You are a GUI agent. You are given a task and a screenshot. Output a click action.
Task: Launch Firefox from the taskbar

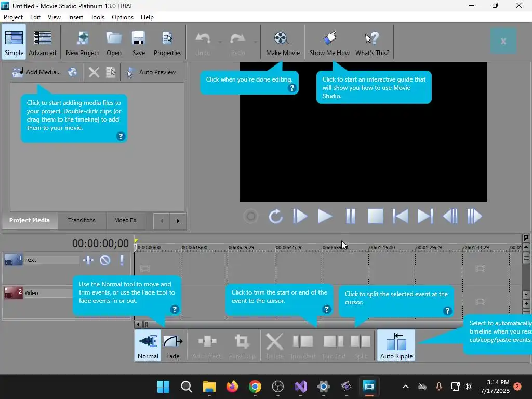pyautogui.click(x=232, y=387)
